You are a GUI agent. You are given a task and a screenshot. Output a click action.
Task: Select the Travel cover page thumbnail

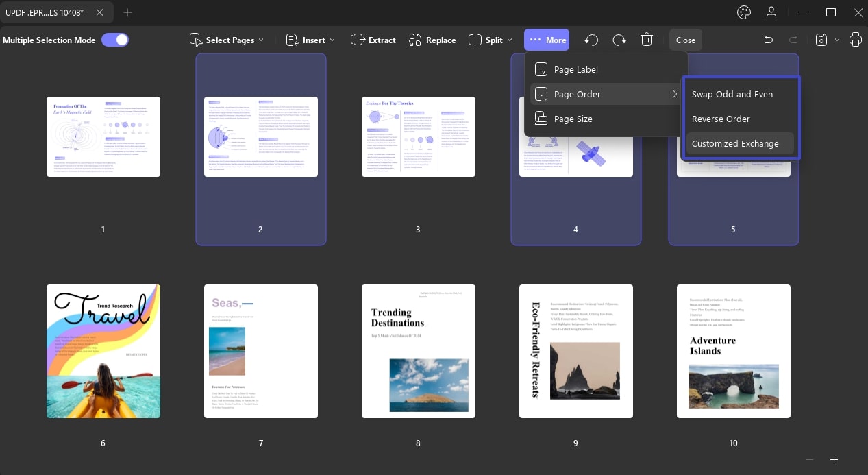click(103, 351)
